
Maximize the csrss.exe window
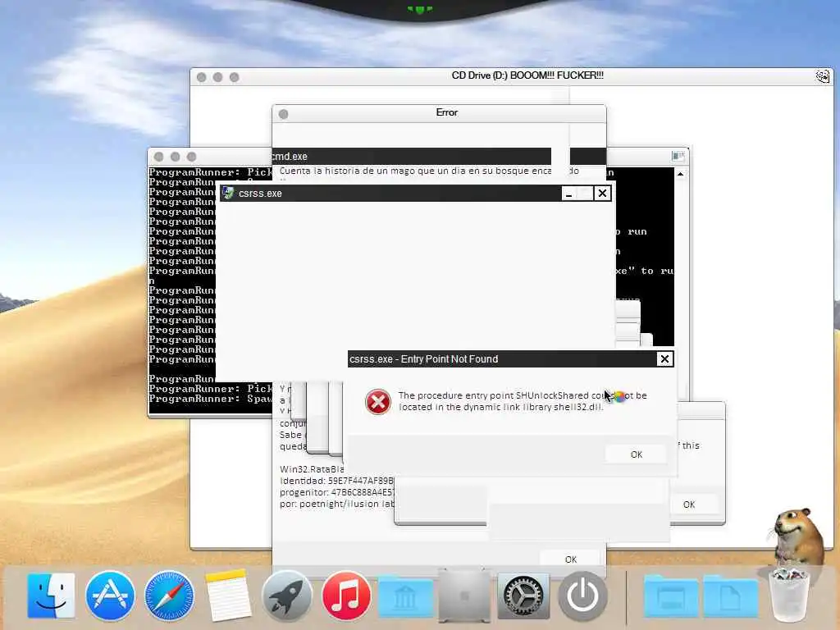coord(586,194)
